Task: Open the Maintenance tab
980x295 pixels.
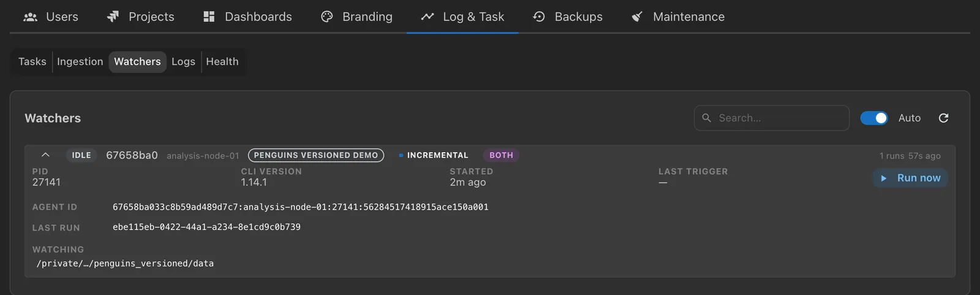Action: click(x=677, y=17)
